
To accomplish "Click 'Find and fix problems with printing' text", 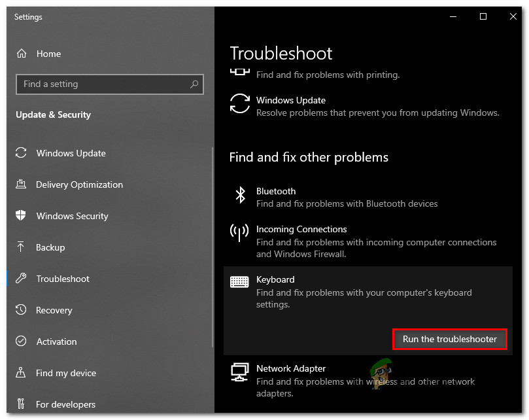I will (328, 75).
